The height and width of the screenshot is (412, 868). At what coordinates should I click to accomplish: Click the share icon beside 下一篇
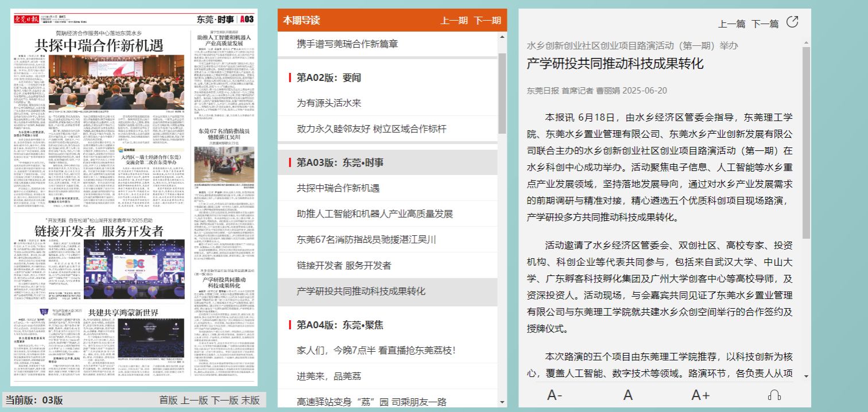tap(792, 23)
